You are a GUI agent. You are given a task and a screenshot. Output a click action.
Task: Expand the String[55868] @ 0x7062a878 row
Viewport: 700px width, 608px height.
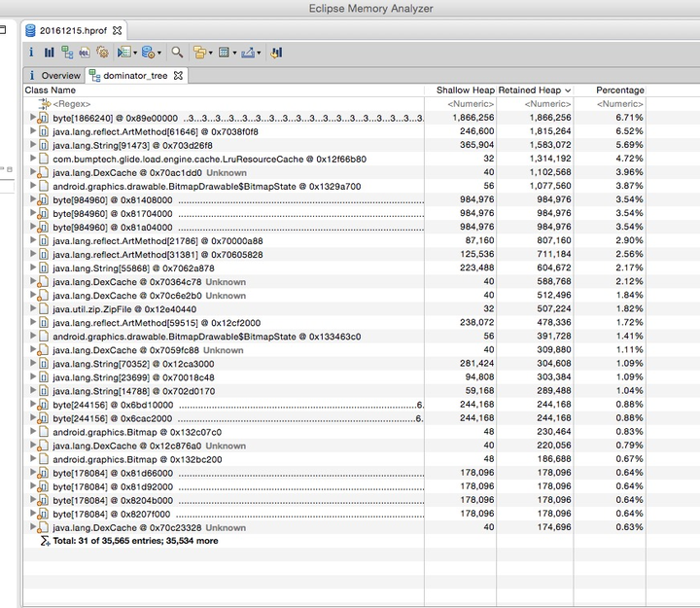[33, 268]
